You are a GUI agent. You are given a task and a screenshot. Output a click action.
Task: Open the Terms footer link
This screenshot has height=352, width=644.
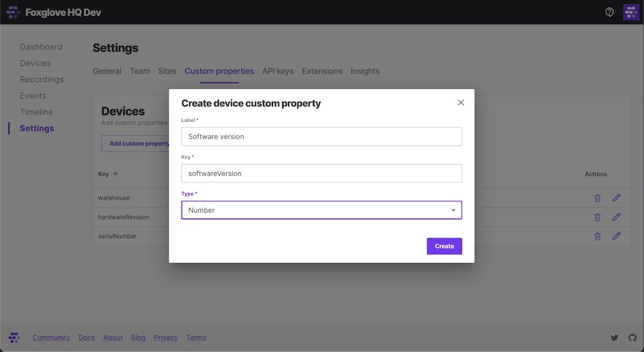click(196, 338)
